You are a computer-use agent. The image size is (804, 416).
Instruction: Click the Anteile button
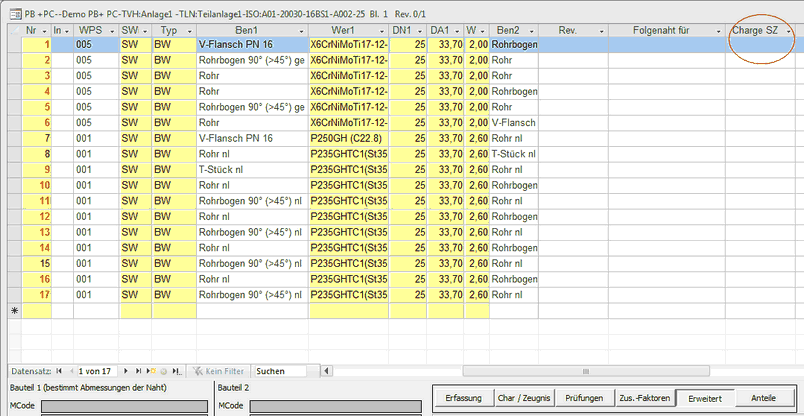click(764, 398)
